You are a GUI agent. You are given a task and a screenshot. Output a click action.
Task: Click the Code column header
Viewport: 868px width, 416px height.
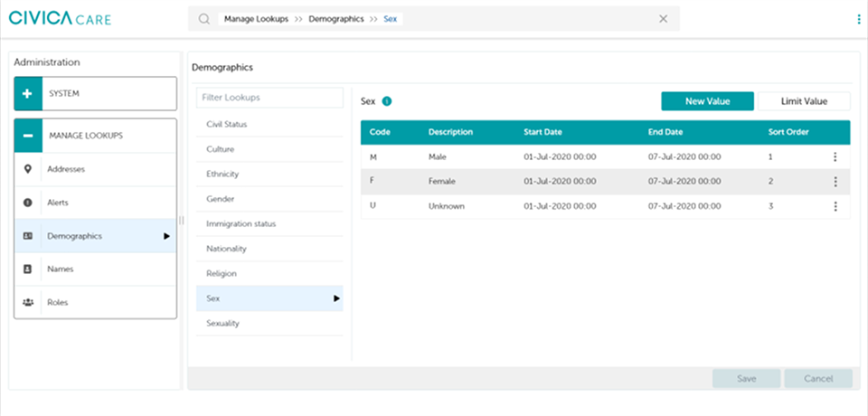(x=381, y=132)
